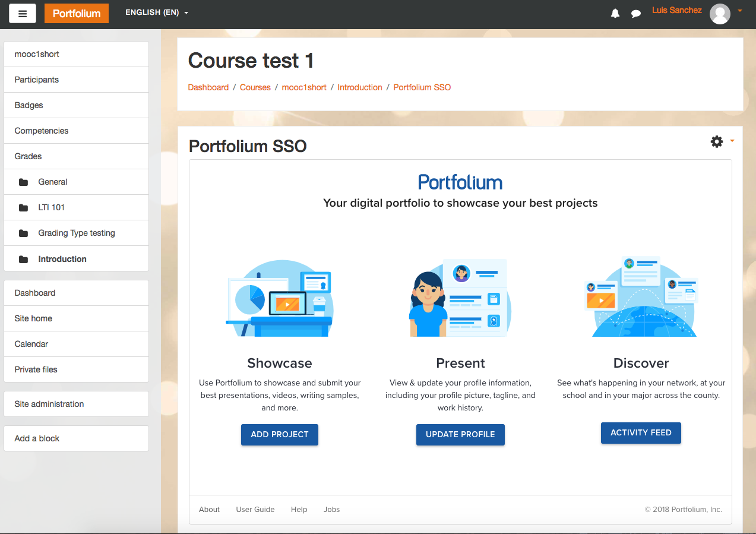Click folder icon beside Grading Type testing
This screenshot has width=756, height=534.
[x=23, y=233]
